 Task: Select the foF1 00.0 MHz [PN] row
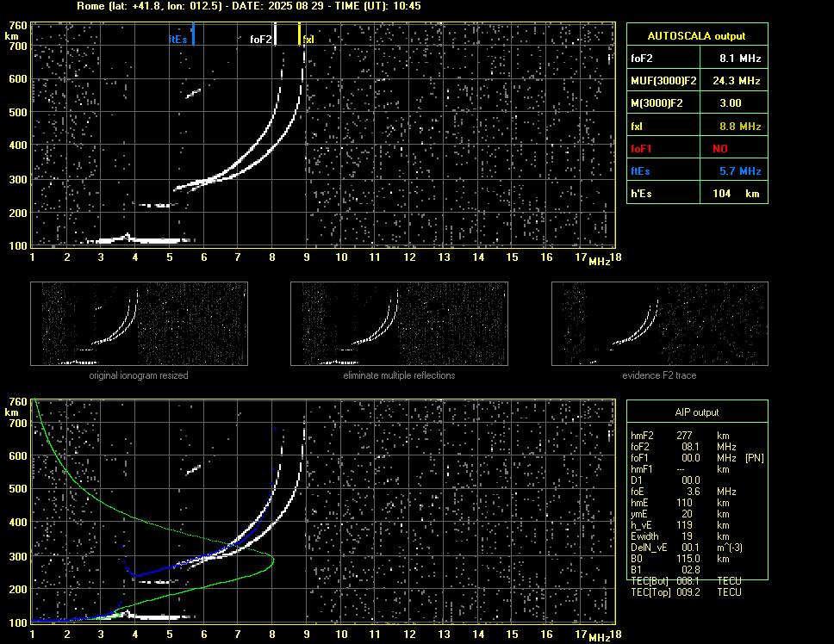coord(697,458)
